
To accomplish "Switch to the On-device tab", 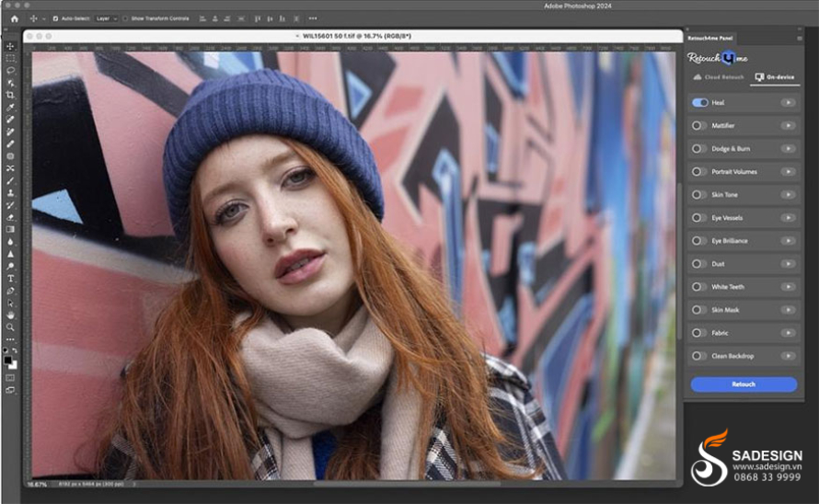I will click(x=775, y=77).
